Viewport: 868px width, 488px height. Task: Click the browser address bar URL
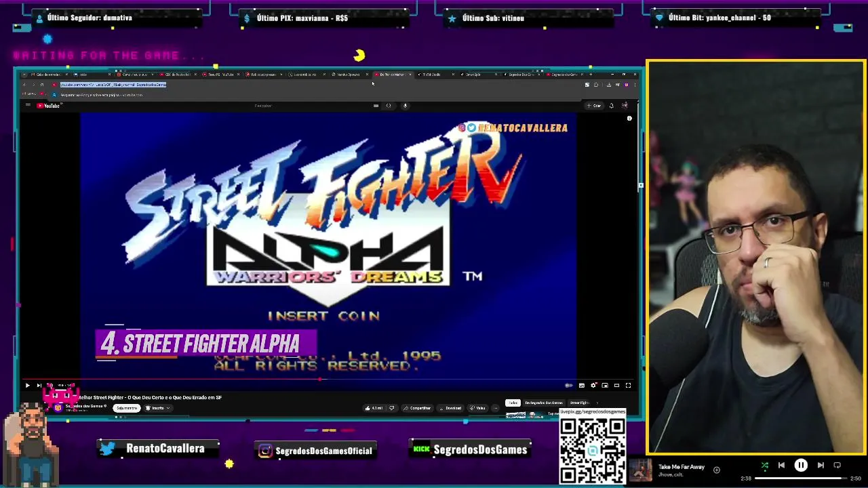pos(113,85)
